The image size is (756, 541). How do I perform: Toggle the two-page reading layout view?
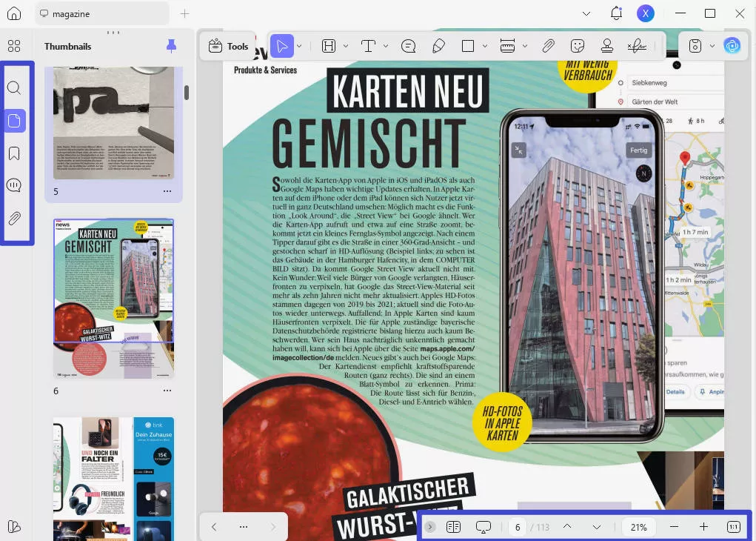(x=453, y=527)
